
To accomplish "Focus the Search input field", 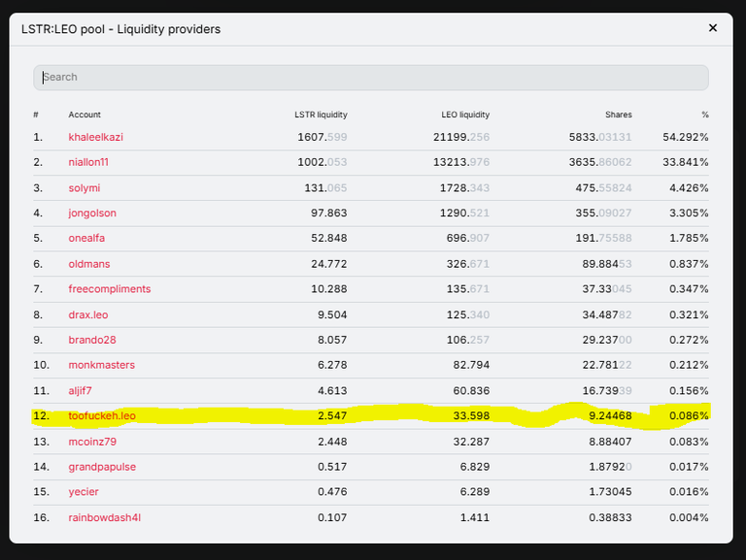I will (x=371, y=78).
